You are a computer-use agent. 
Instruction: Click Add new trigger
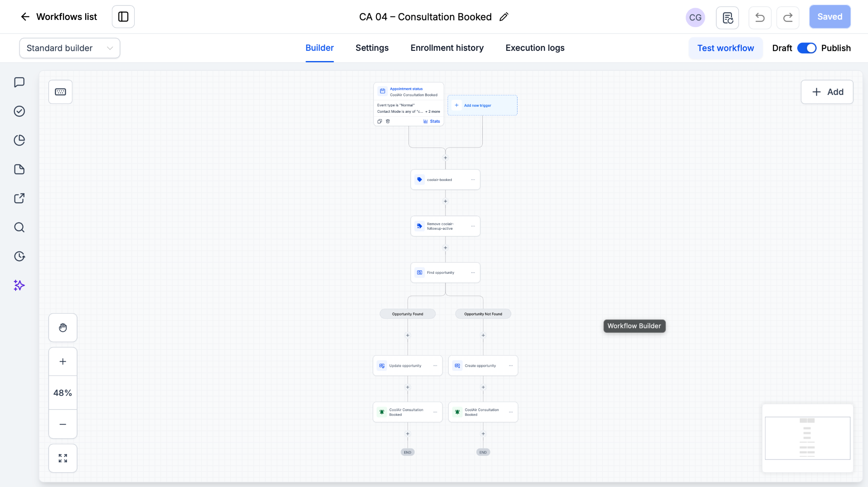482,105
